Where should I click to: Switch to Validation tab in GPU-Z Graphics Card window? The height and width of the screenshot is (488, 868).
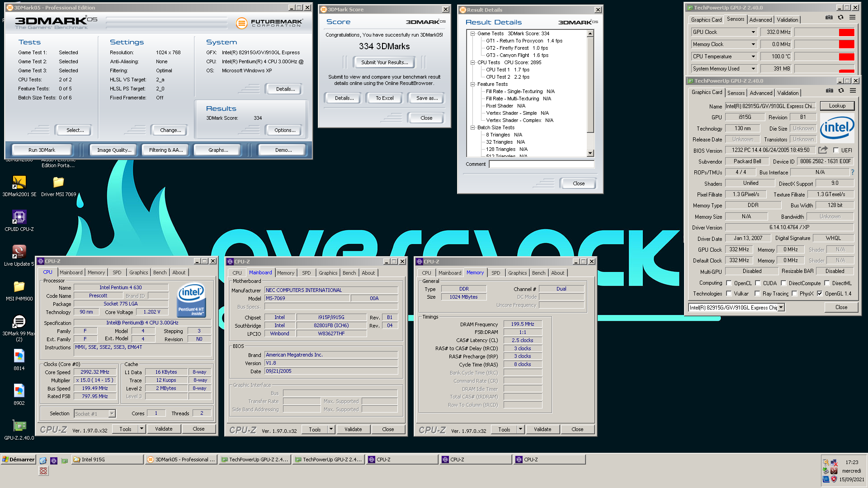(x=788, y=93)
